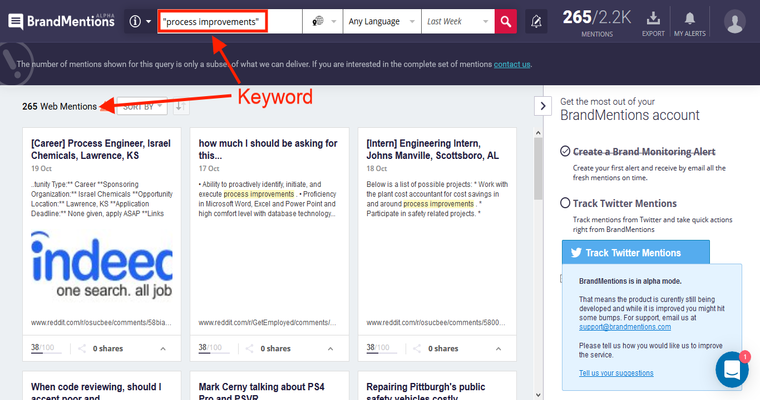The image size is (760, 400).
Task: Open the info icon menu
Action: (140, 21)
